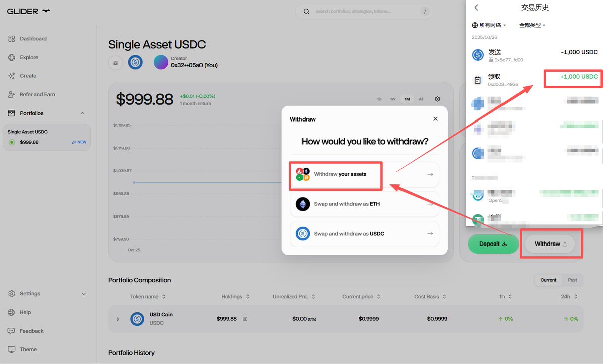This screenshot has width=603, height=364.
Task: Sort by Holdings column
Action: [x=235, y=297]
